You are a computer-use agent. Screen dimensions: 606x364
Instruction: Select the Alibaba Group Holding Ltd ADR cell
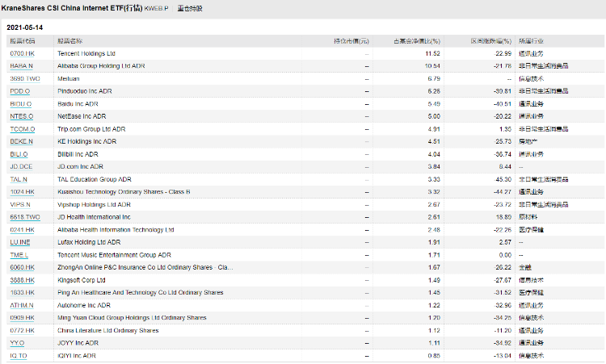coord(101,66)
